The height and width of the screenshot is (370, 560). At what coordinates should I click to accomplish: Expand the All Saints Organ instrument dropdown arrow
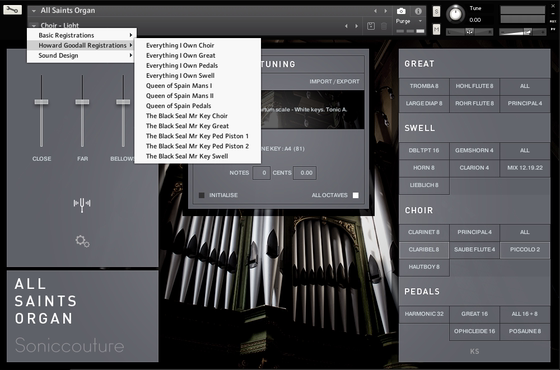[34, 11]
